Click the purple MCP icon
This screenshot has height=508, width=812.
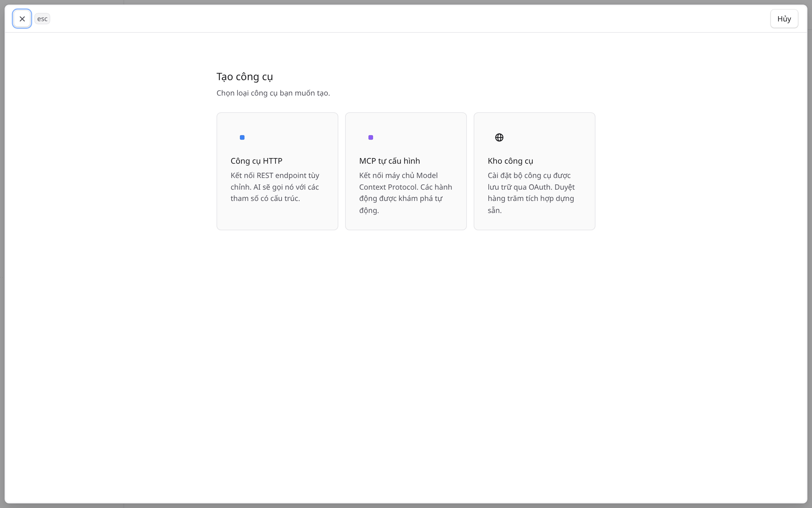coord(371,137)
